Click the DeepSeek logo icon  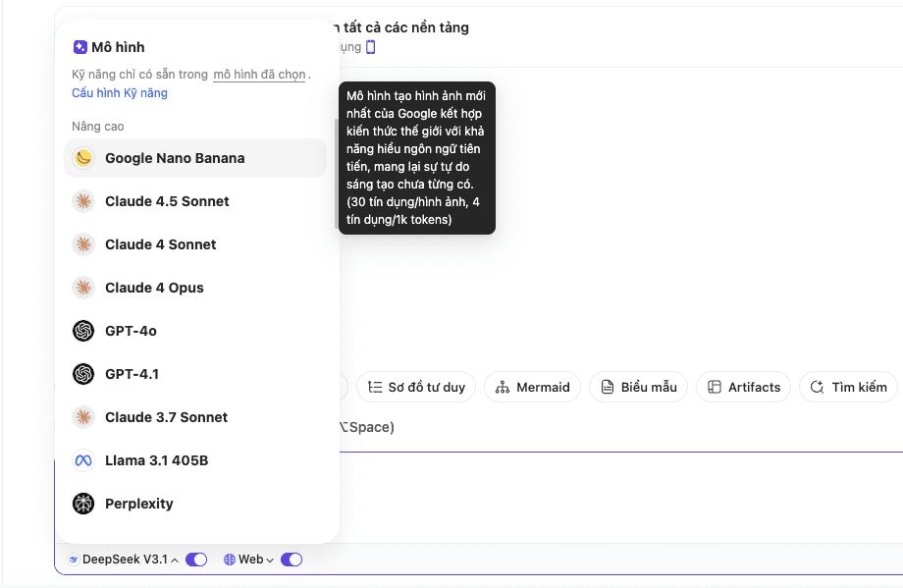pos(74,560)
